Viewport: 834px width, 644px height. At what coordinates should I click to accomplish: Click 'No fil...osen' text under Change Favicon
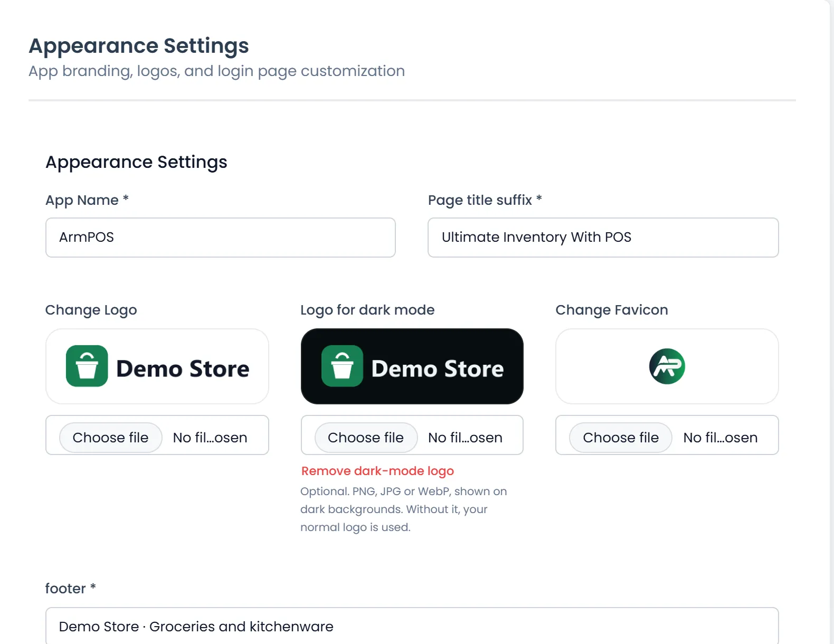[721, 438]
